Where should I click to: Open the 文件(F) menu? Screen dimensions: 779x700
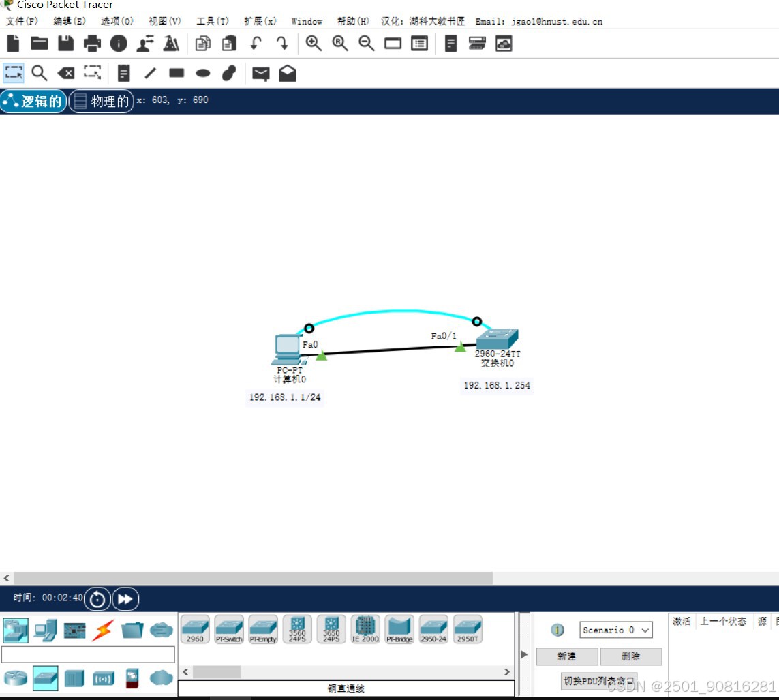tap(22, 21)
